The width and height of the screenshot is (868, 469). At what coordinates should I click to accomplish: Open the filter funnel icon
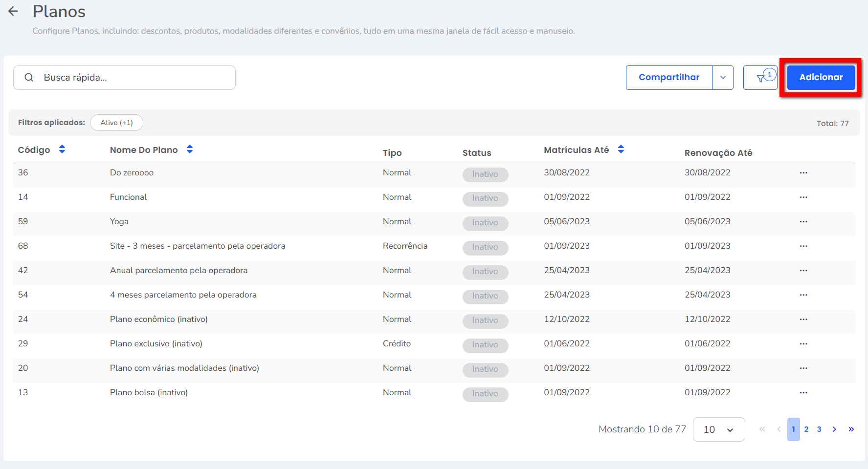tap(760, 78)
